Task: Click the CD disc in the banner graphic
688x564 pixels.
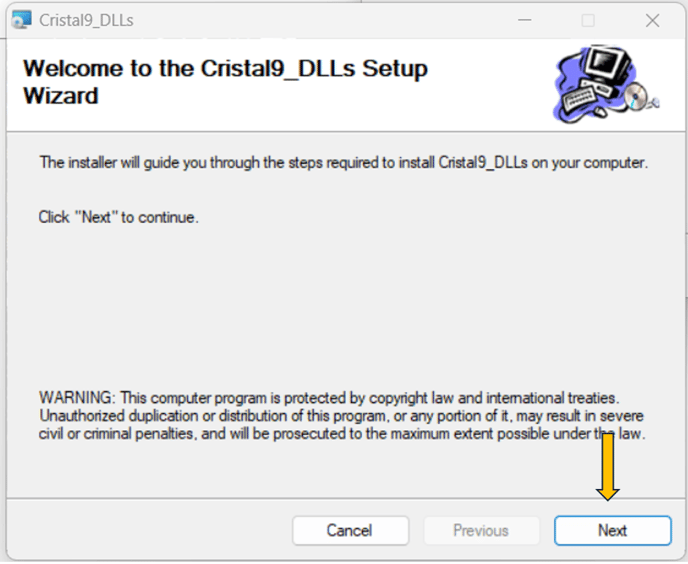Action: pos(635,97)
